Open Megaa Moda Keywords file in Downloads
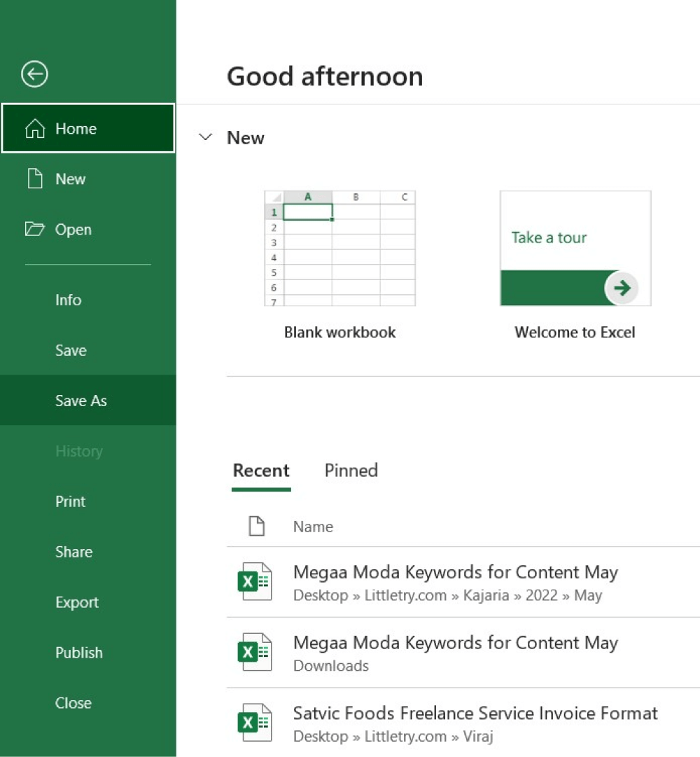This screenshot has height=757, width=700. [x=463, y=652]
